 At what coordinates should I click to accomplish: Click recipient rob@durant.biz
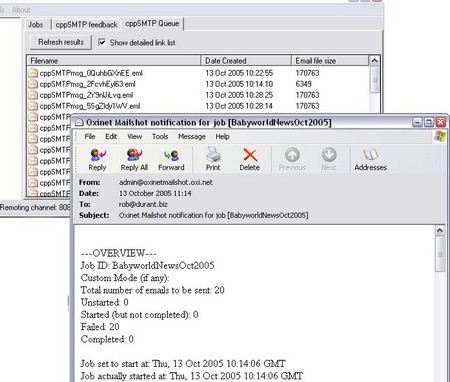click(x=143, y=204)
